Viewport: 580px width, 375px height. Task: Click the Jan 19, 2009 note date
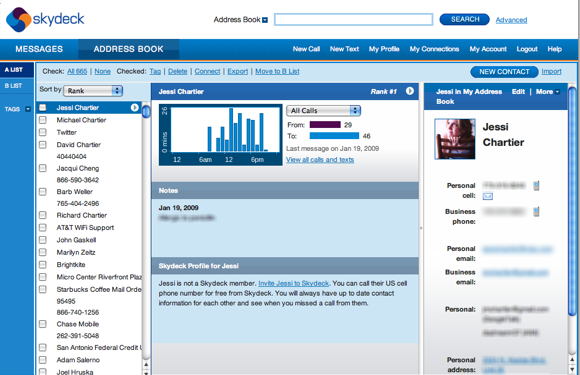coord(179,208)
